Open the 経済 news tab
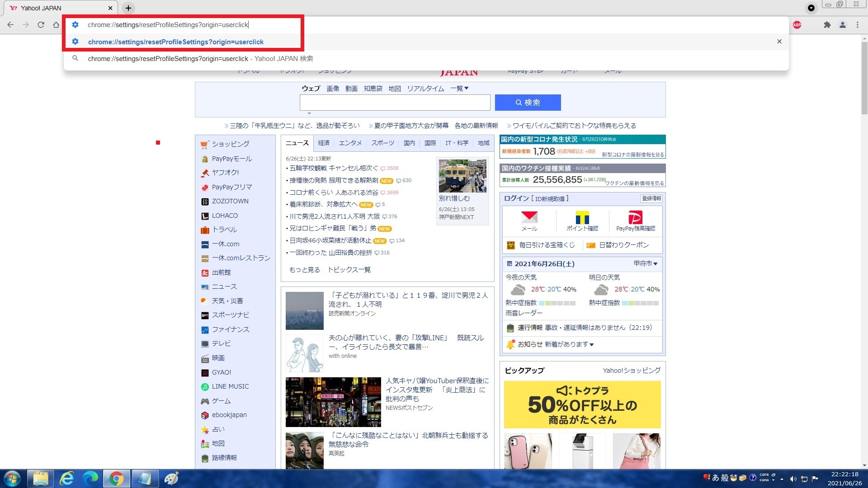The image size is (868, 488). pyautogui.click(x=324, y=143)
